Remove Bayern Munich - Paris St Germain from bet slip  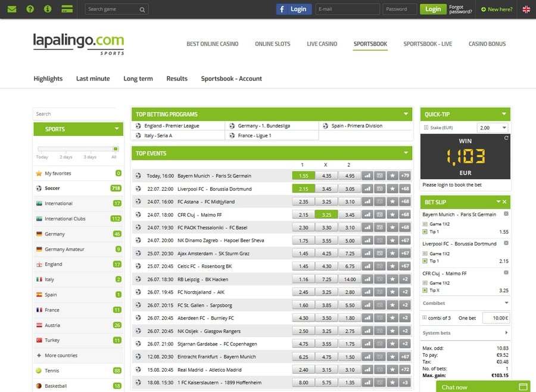(506, 214)
